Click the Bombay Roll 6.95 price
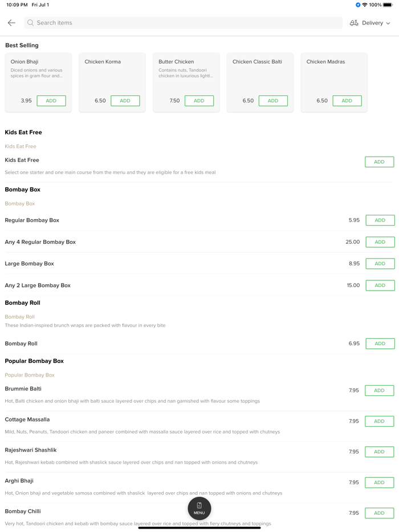This screenshot has height=532, width=399. point(354,343)
